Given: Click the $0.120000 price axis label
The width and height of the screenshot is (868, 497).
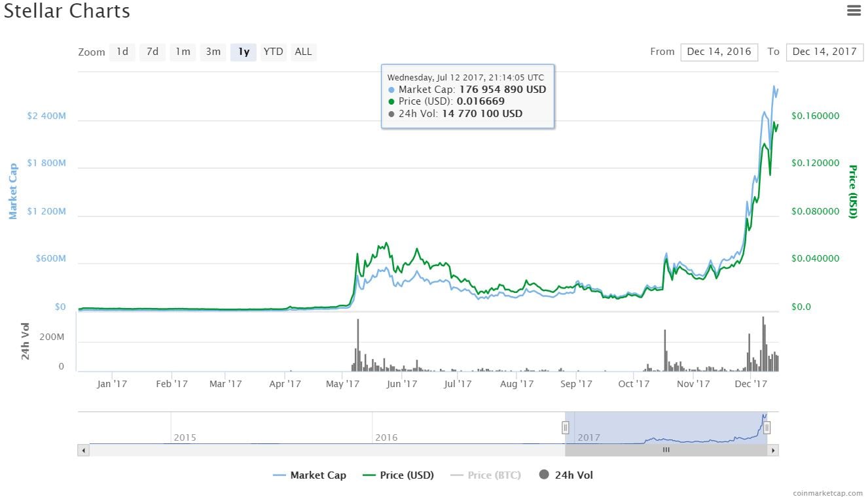Looking at the screenshot, I should (x=815, y=163).
